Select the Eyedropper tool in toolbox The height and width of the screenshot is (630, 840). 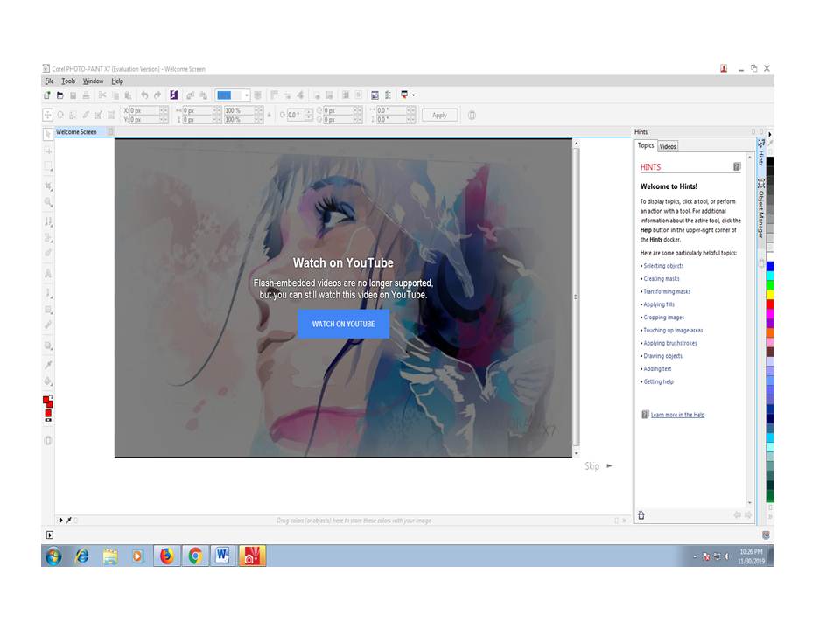48,365
